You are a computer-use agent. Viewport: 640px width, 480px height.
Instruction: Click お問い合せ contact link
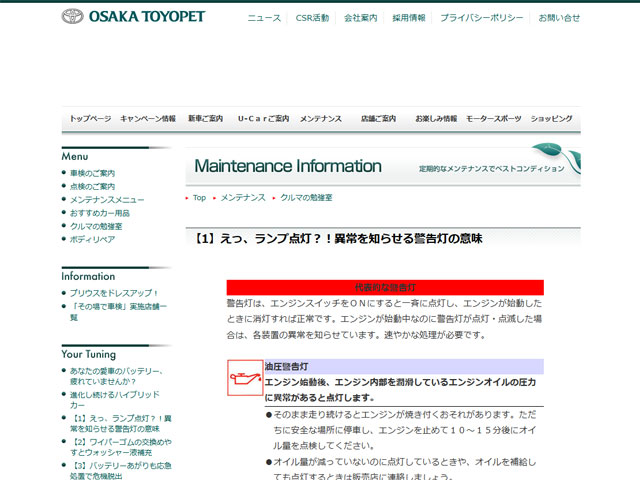click(558, 18)
